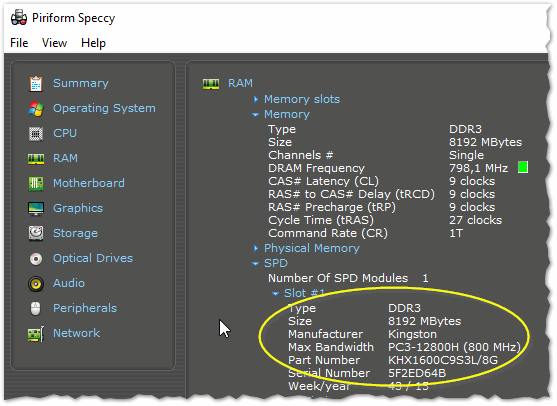Select RAM label in the sidebar
Image resolution: width=557 pixels, height=406 pixels.
click(x=65, y=158)
